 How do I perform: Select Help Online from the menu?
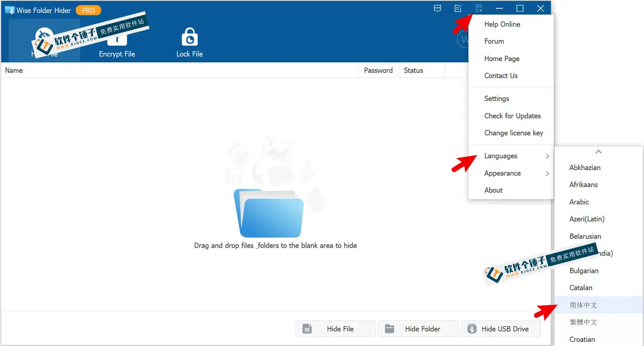coord(511,24)
